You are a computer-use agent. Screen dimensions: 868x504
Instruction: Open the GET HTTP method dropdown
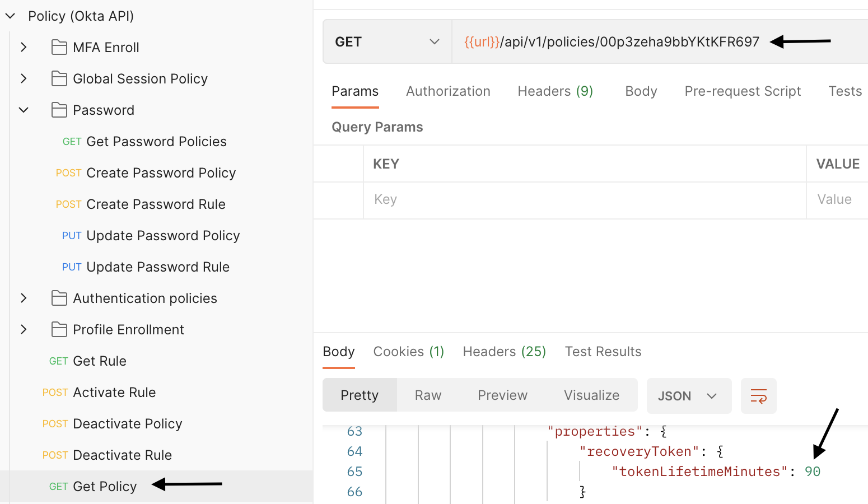[387, 42]
